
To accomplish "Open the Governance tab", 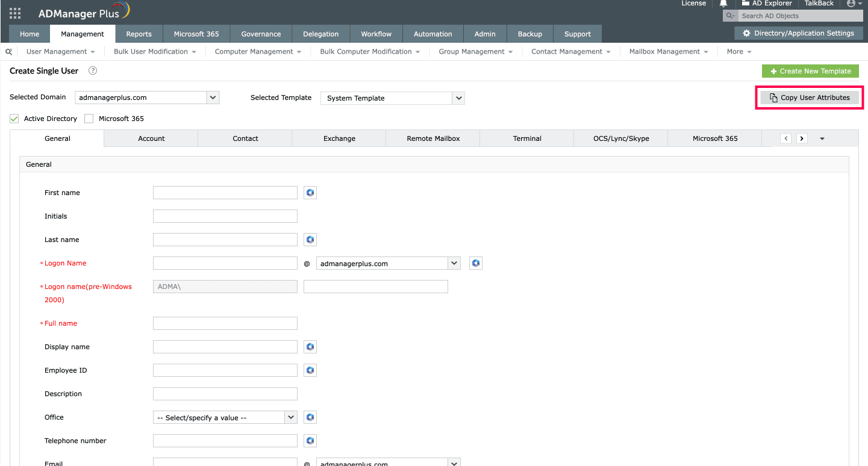I will click(261, 34).
